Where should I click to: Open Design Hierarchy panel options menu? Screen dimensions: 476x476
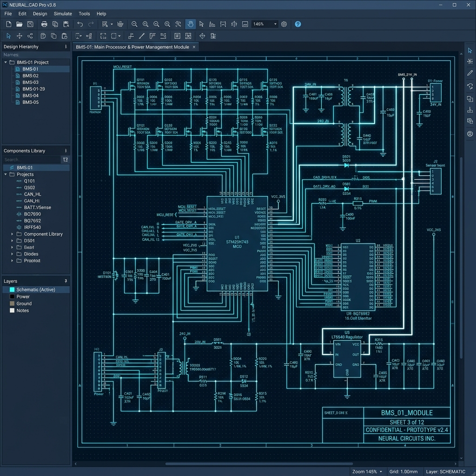pyautogui.click(x=66, y=46)
